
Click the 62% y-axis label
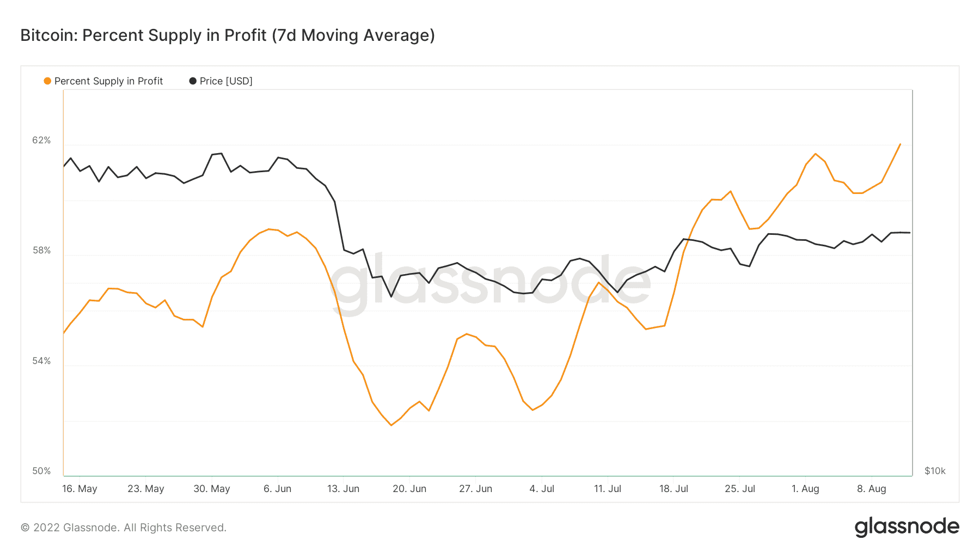41,141
